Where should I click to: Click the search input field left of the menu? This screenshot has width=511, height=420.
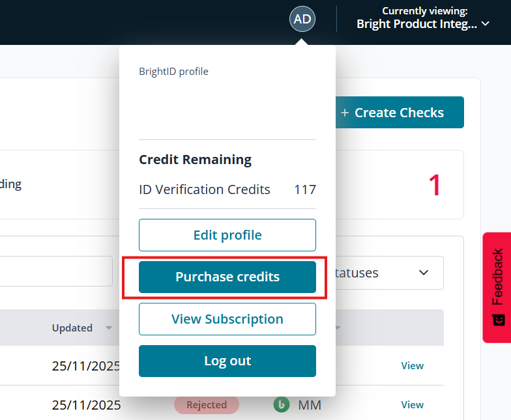(x=56, y=271)
